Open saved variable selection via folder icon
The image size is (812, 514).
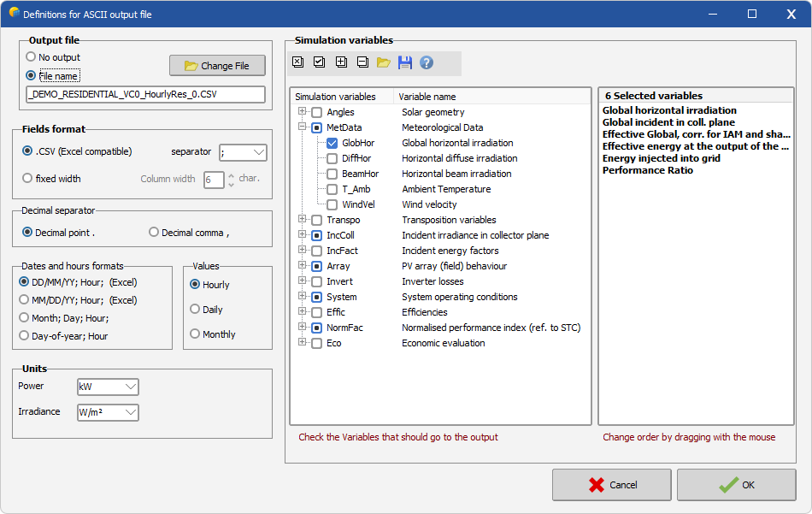(384, 62)
